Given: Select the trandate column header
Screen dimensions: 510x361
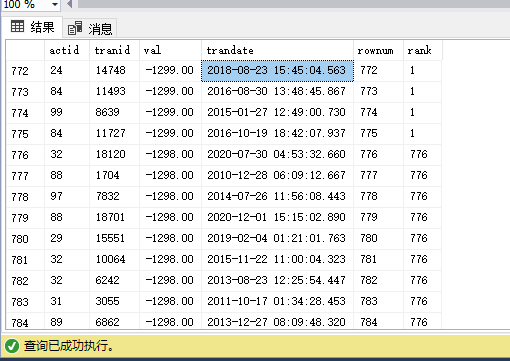Looking at the screenshot, I should pos(277,50).
